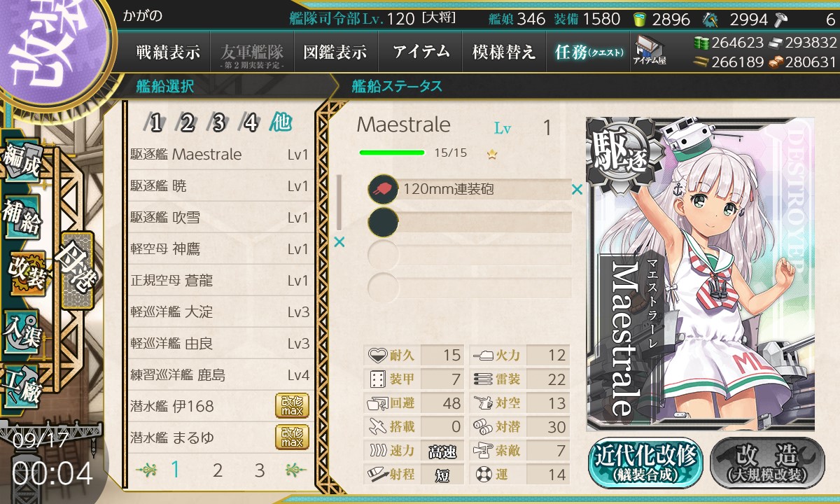Select the 他 other ships tab
Viewport: 840px width, 504px height.
tap(281, 123)
